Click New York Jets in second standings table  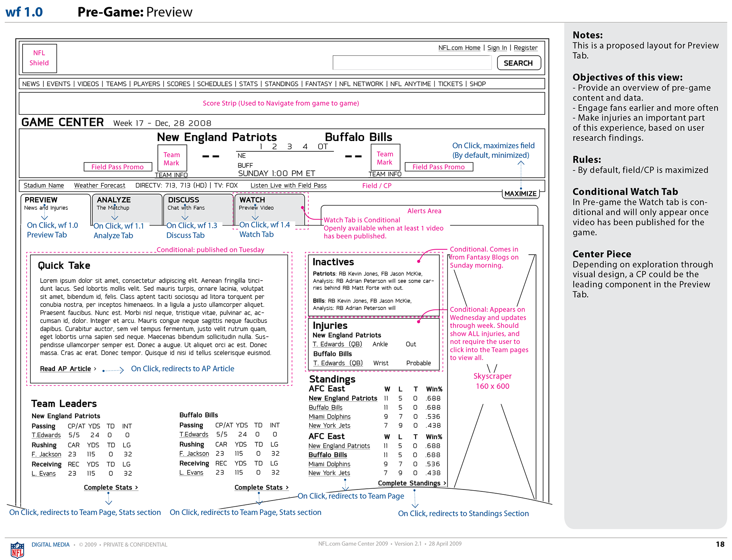329,473
